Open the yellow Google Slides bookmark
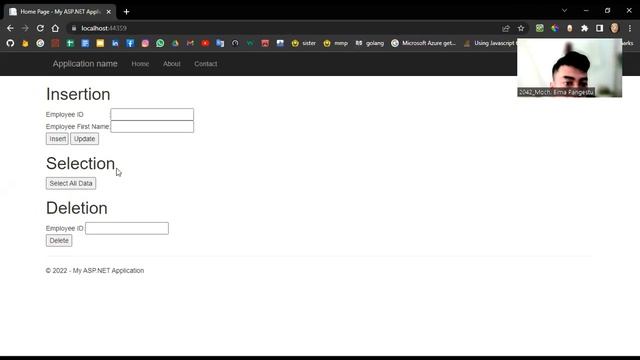This screenshot has width=640, height=360. click(100, 43)
